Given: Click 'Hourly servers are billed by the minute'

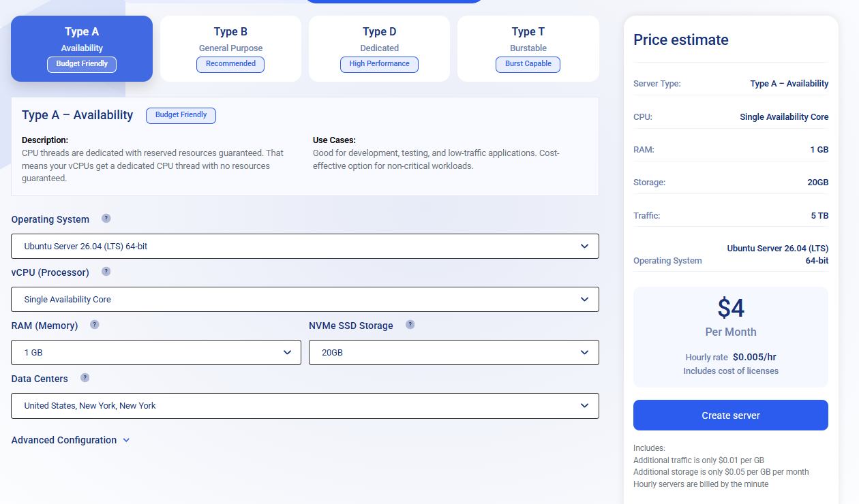Looking at the screenshot, I should 701,484.
